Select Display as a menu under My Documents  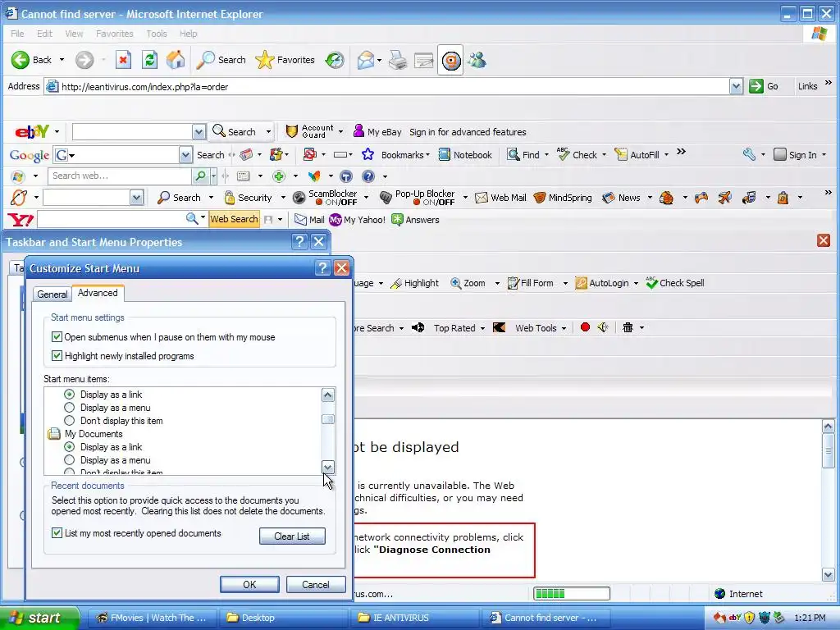click(x=69, y=459)
